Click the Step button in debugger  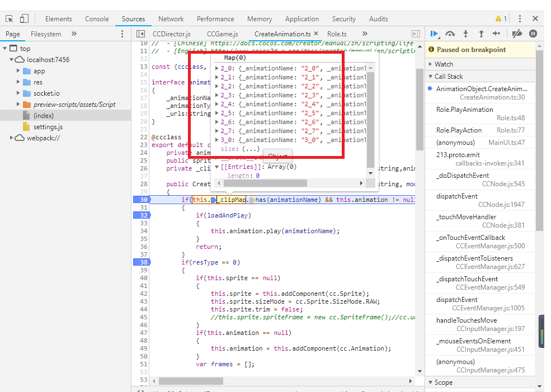[496, 34]
